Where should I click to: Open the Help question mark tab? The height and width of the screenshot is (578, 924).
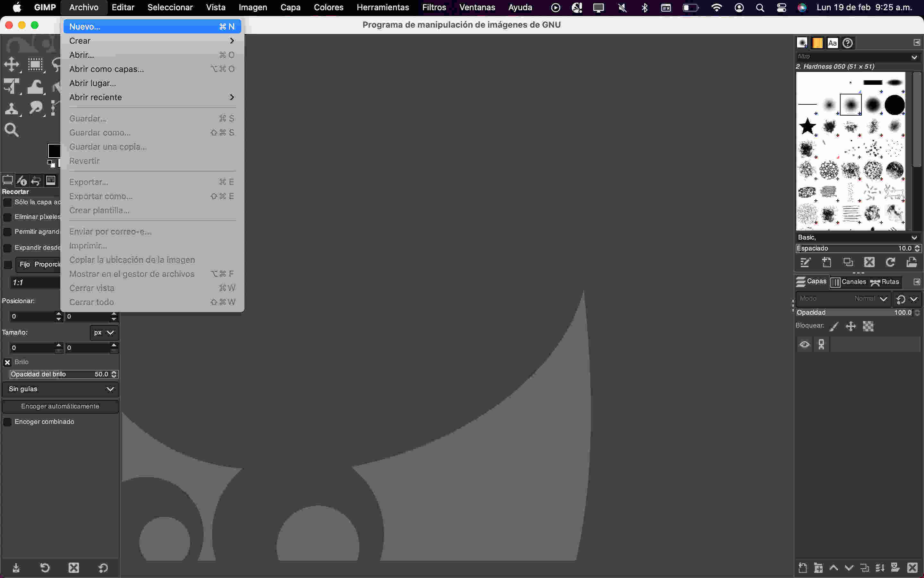(x=848, y=43)
